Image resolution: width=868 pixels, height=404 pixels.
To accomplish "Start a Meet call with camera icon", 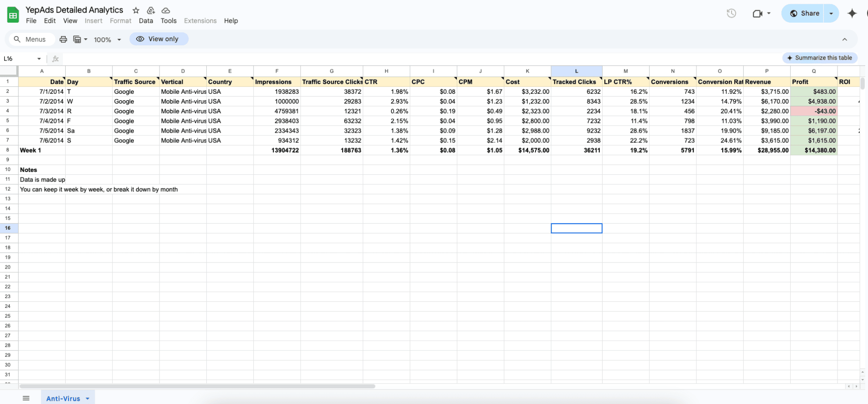I will coord(757,13).
